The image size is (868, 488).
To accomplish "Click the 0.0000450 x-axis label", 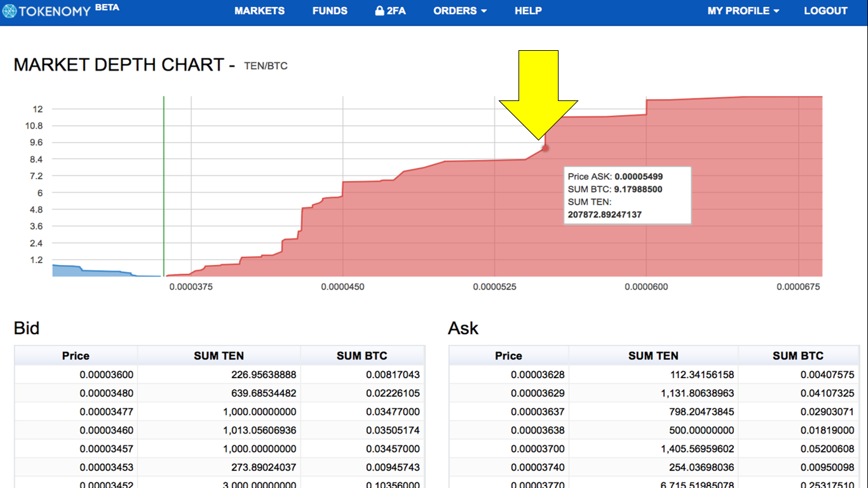I will (343, 287).
